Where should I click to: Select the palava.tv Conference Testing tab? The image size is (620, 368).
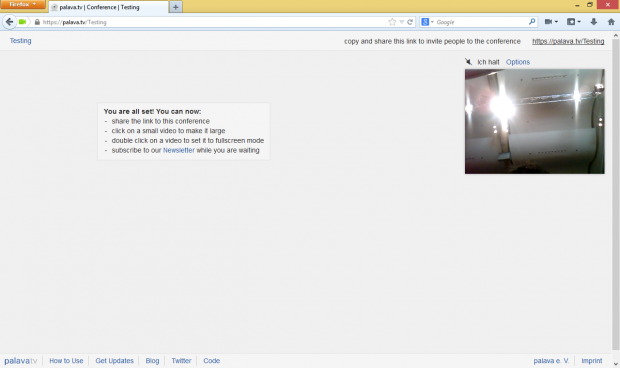[108, 7]
